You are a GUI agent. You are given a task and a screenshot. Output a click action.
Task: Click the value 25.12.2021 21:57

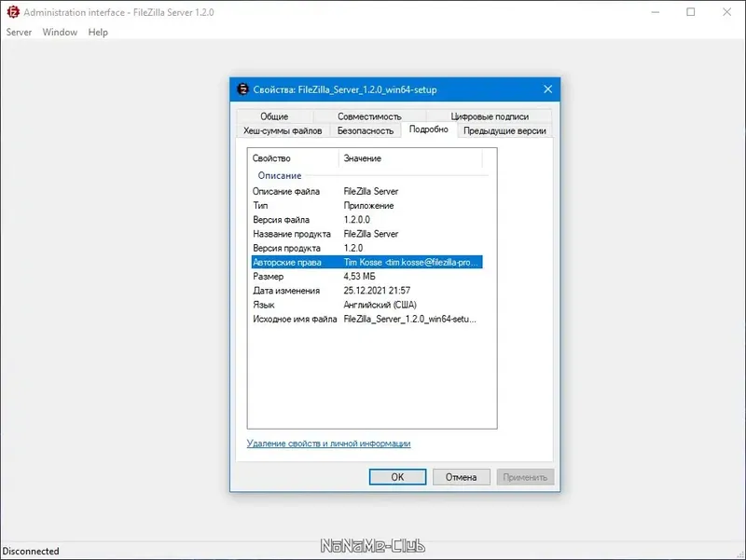pyautogui.click(x=377, y=291)
